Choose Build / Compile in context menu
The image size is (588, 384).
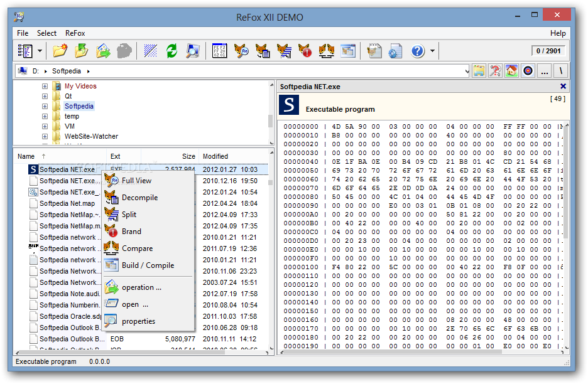(148, 265)
